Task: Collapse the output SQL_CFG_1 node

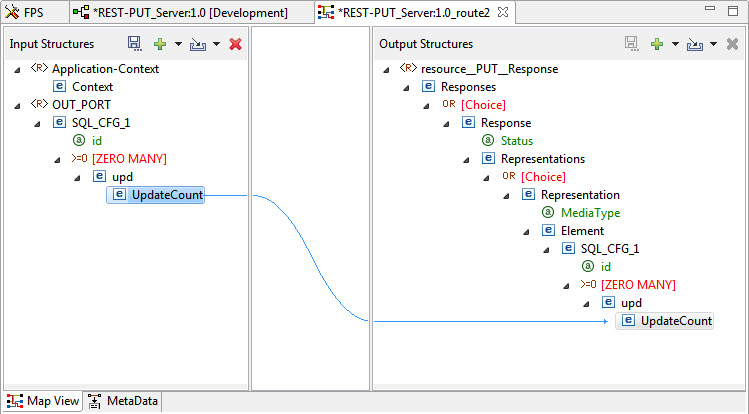Action: pos(547,250)
